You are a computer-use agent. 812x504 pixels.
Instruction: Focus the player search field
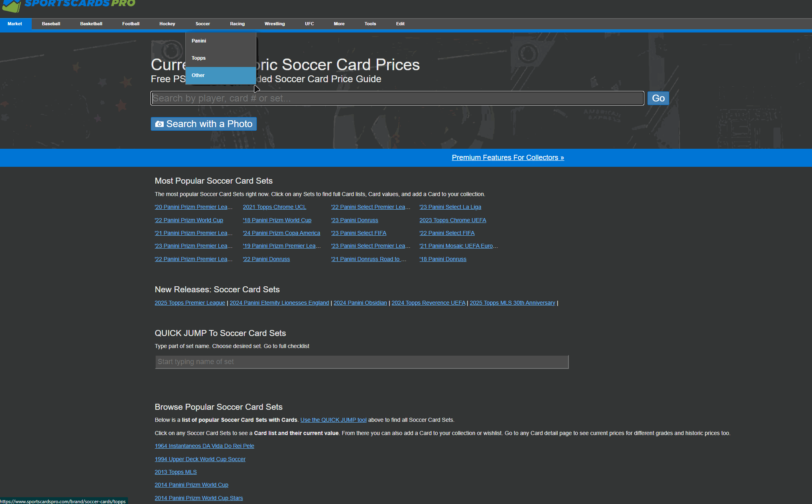coord(397,98)
